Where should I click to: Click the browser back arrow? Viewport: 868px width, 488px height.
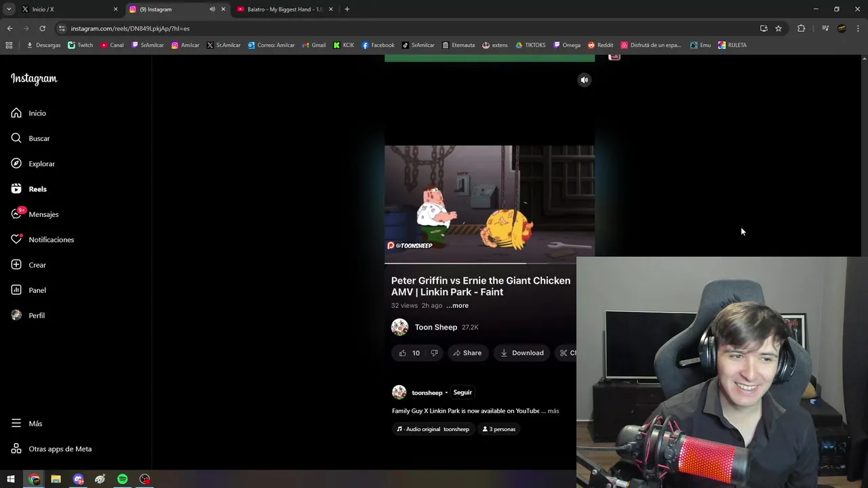tap(9, 28)
